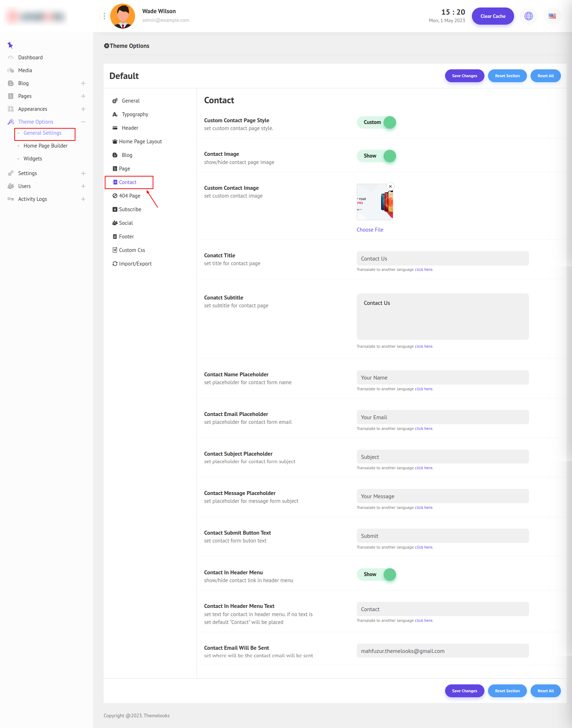572x728 pixels.
Task: Click the Media icon in sidebar
Action: pyautogui.click(x=11, y=70)
